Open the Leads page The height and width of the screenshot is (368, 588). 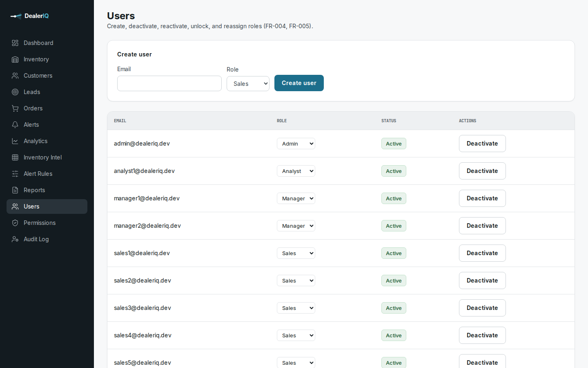47,92
